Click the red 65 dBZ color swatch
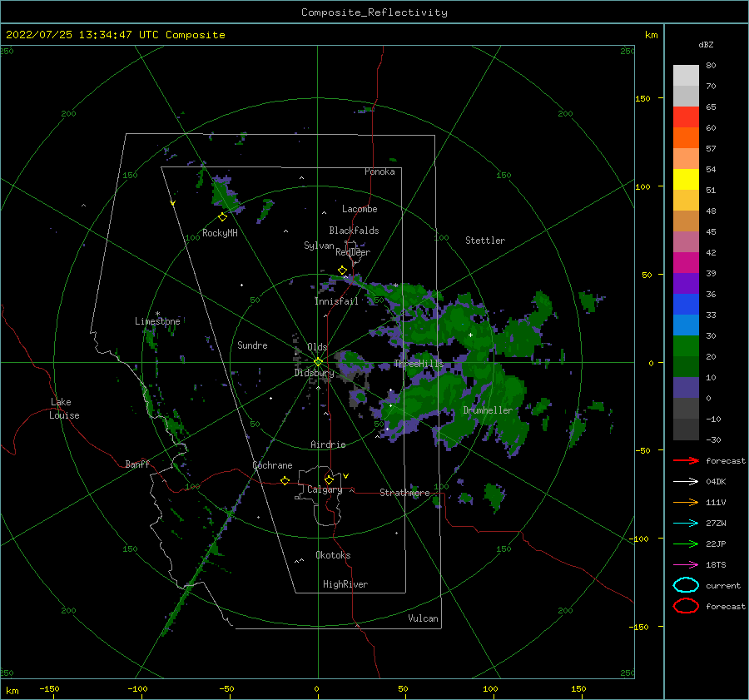Image resolution: width=749 pixels, height=700 pixels. 686,117
